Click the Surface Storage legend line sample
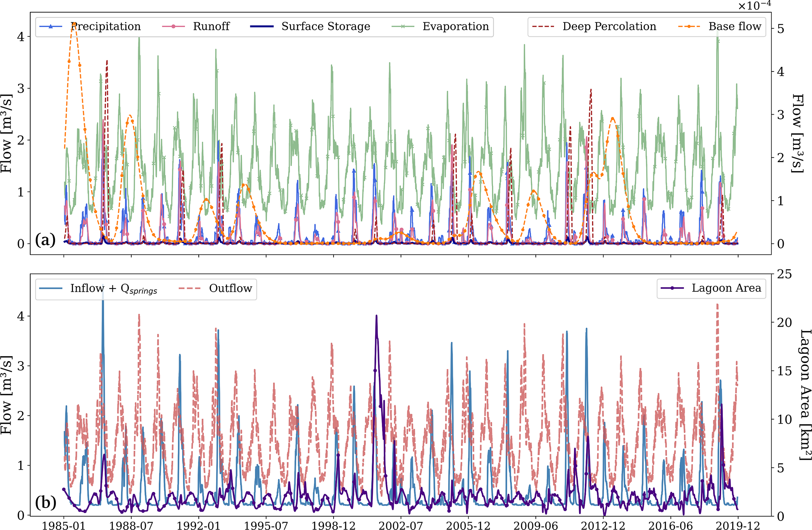The width and height of the screenshot is (812, 530). tap(262, 26)
